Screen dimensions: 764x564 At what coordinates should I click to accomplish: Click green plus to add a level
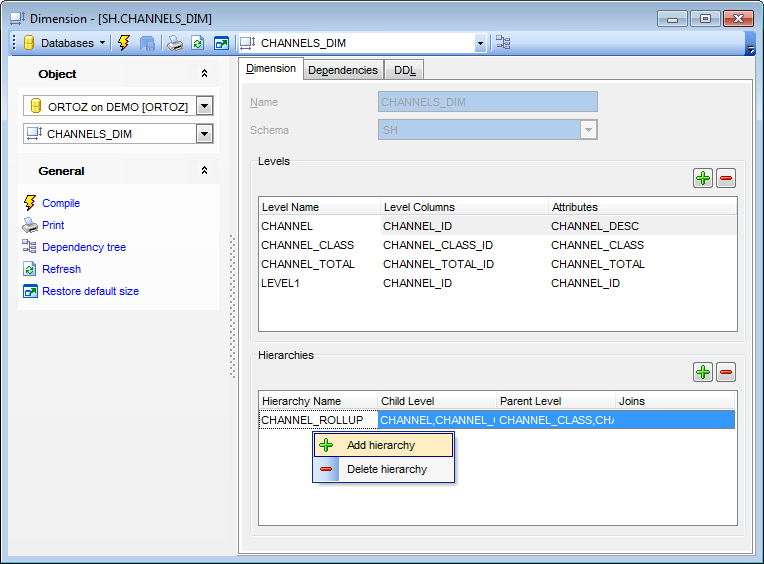[x=703, y=178]
